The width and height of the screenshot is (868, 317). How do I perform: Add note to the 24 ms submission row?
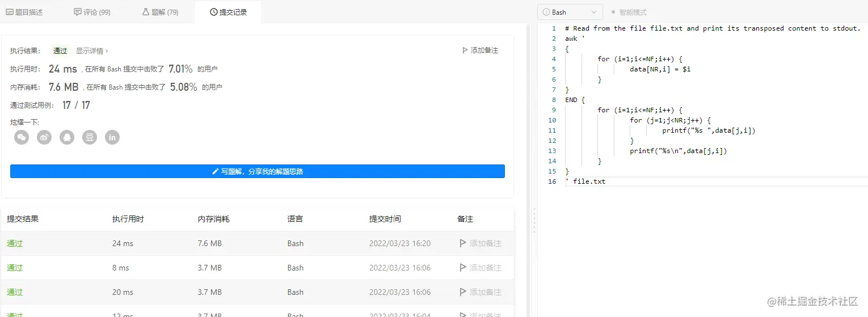(x=480, y=243)
